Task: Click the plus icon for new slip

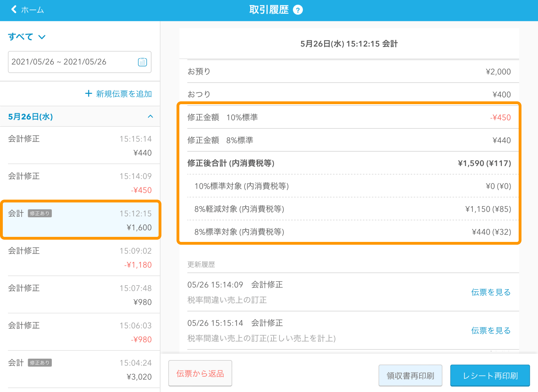Action: 89,94
